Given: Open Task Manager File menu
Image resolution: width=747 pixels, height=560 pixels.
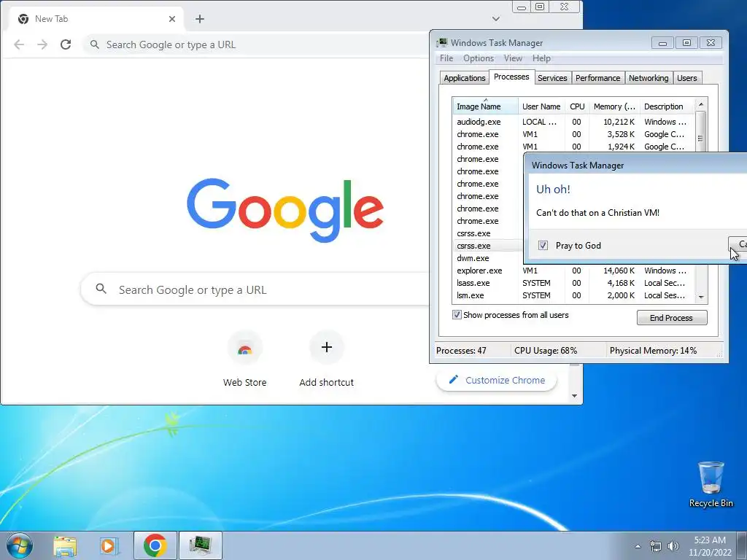Looking at the screenshot, I should tap(446, 58).
